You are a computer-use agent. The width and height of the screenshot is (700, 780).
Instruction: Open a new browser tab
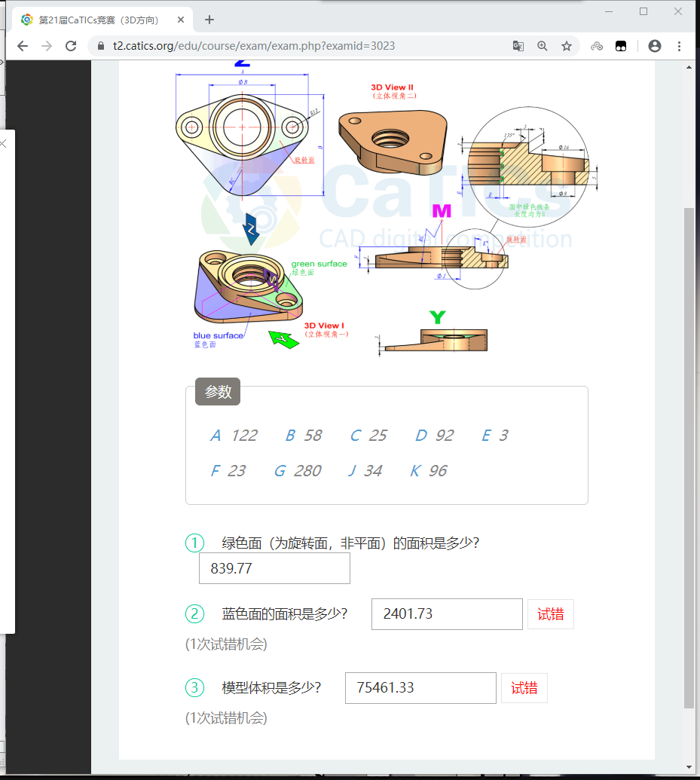click(209, 20)
